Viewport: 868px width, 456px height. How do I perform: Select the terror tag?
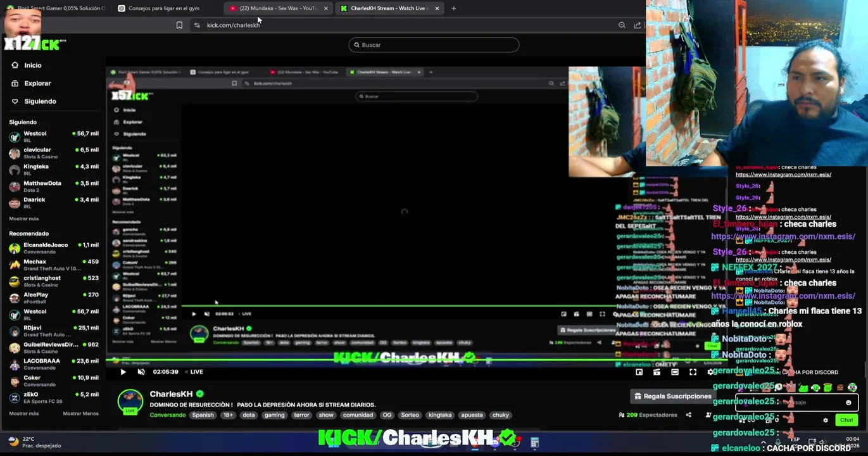tap(301, 415)
